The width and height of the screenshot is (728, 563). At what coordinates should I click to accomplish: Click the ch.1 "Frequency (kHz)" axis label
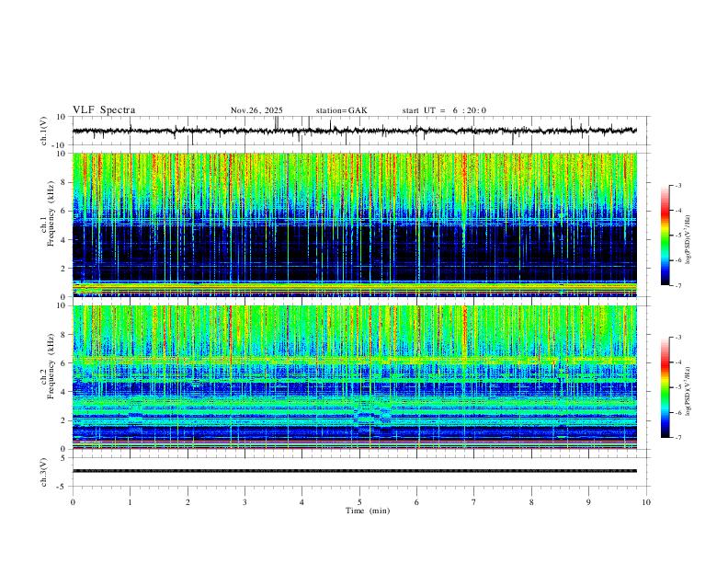pos(51,214)
